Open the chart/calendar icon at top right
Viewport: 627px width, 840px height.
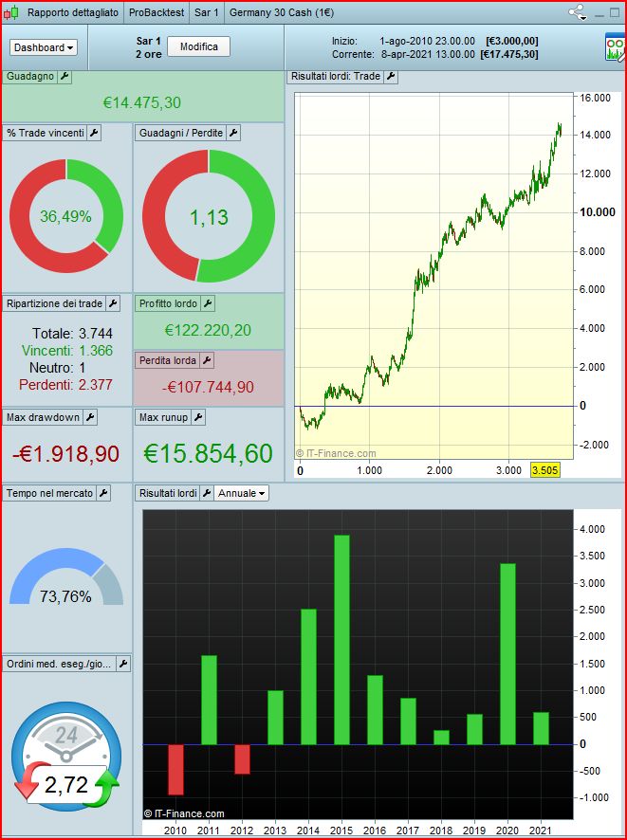[616, 46]
